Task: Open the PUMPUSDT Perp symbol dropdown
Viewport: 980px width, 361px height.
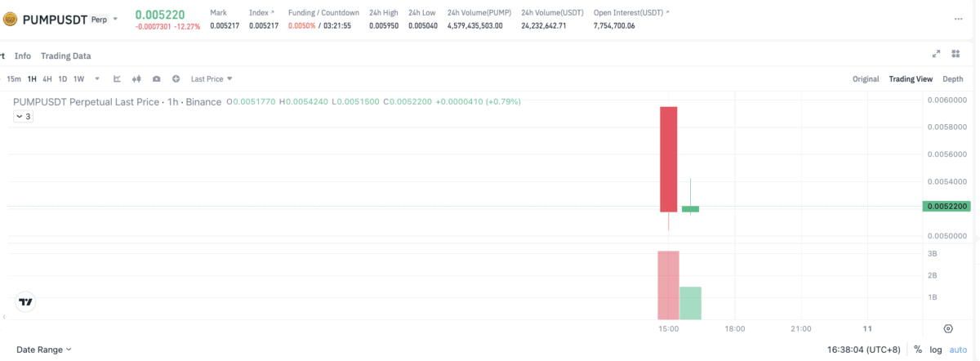Action: (115, 18)
